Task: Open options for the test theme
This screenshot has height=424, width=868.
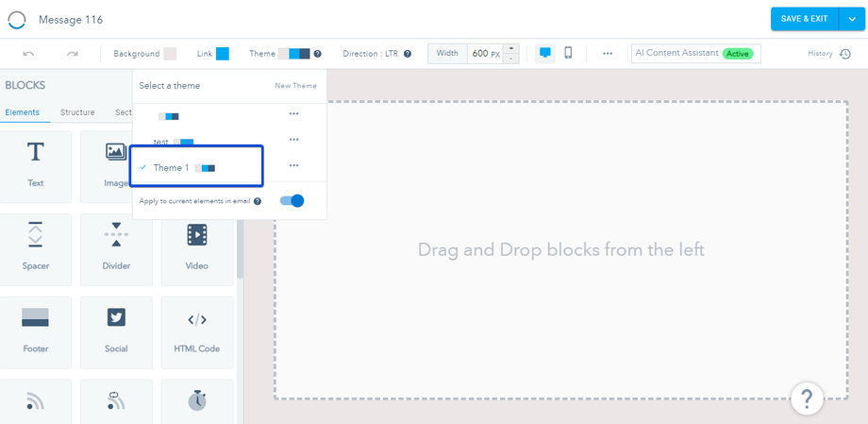Action: click(x=294, y=139)
